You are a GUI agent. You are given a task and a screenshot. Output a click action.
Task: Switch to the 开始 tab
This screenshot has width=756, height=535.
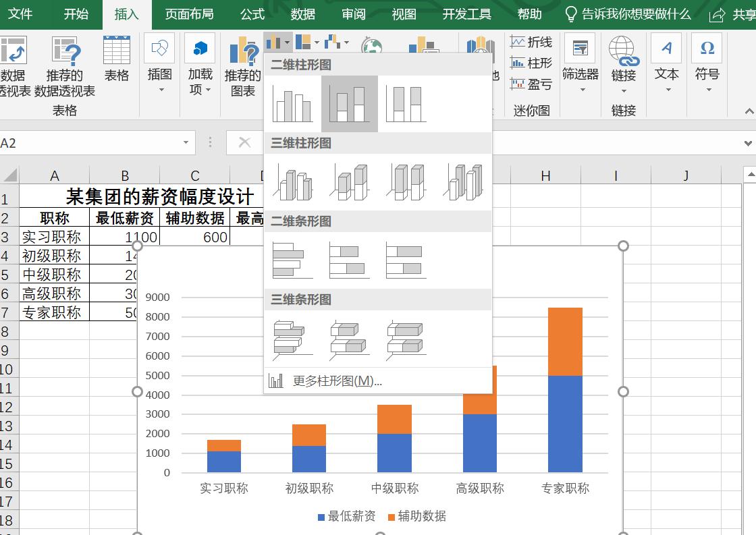(76, 14)
